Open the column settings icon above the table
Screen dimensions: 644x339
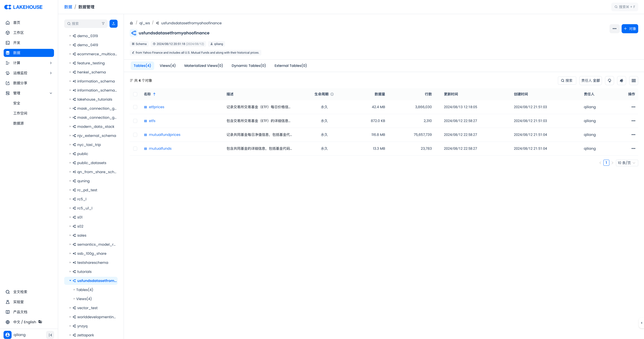pyautogui.click(x=634, y=81)
